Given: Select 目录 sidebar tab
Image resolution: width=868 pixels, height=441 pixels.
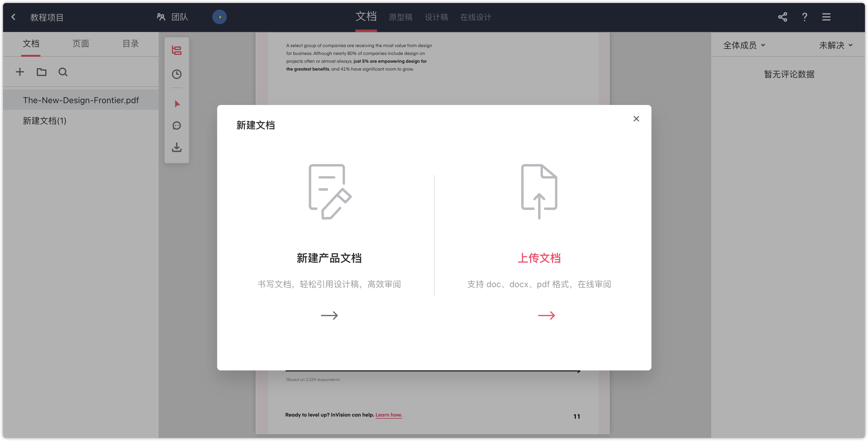Looking at the screenshot, I should (131, 43).
